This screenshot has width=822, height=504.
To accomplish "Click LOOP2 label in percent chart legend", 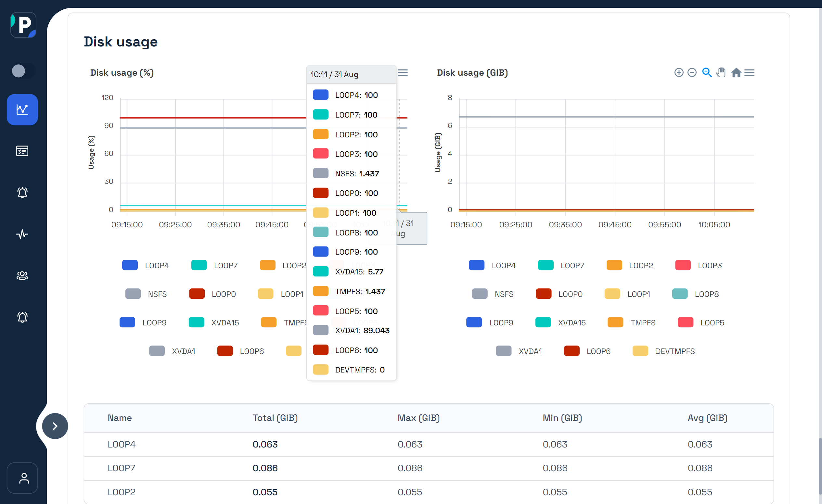I will pyautogui.click(x=294, y=265).
